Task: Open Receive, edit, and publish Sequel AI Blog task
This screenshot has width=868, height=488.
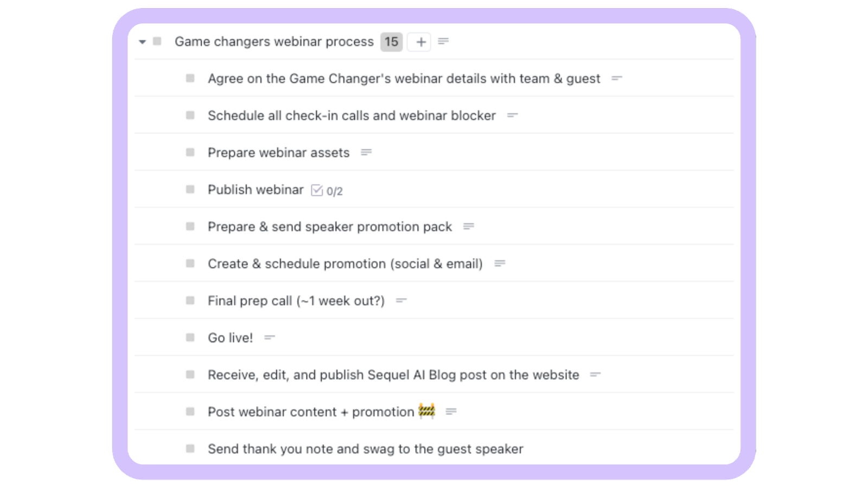Action: click(393, 375)
